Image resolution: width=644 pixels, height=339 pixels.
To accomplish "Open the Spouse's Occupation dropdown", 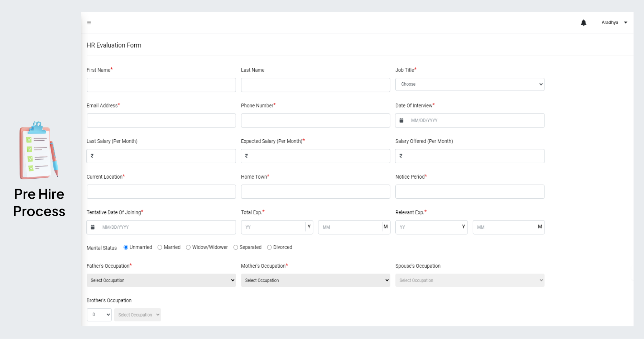I will tap(470, 280).
